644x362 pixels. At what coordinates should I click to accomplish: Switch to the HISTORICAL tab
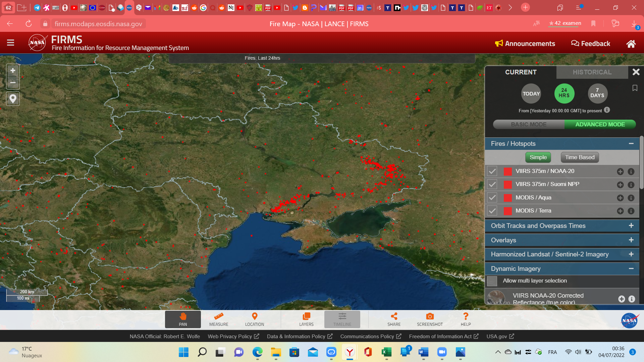(592, 72)
